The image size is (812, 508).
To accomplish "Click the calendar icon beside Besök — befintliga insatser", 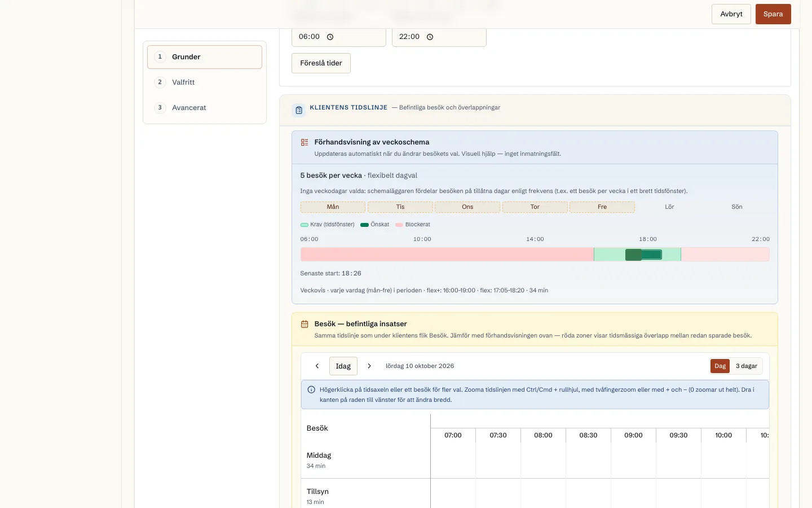I will point(304,324).
